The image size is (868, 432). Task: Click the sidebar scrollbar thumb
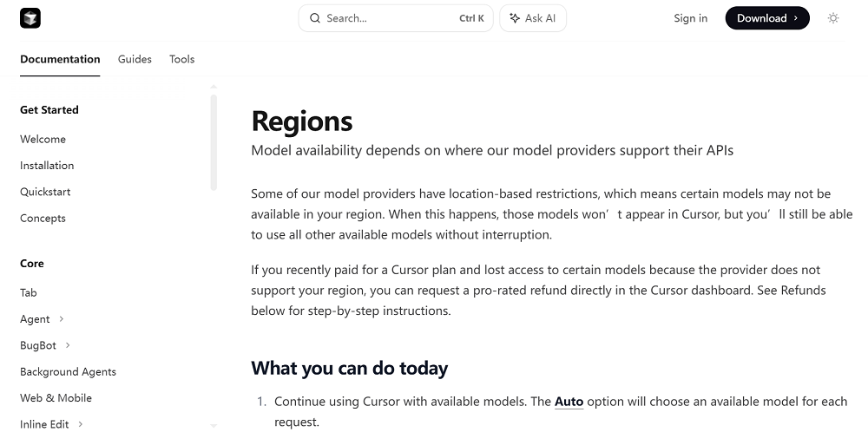pos(214,143)
